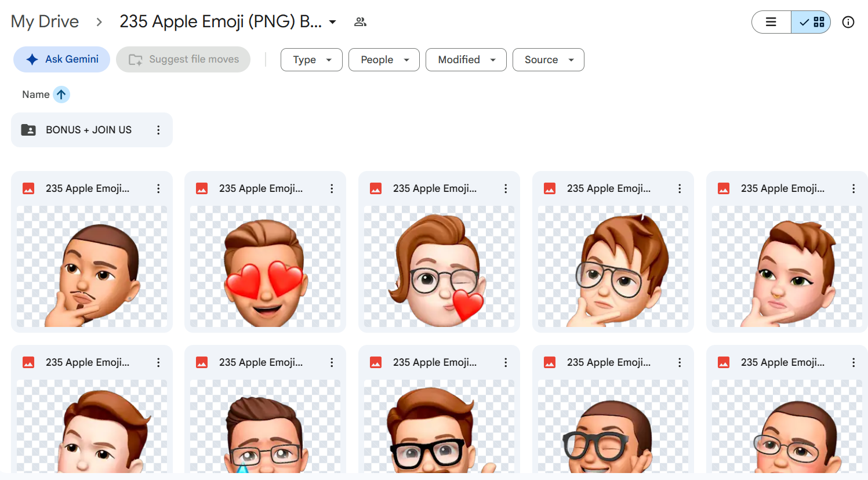Image resolution: width=868 pixels, height=480 pixels.
Task: Select the heart-eyes emoji thumbnail
Action: click(265, 267)
